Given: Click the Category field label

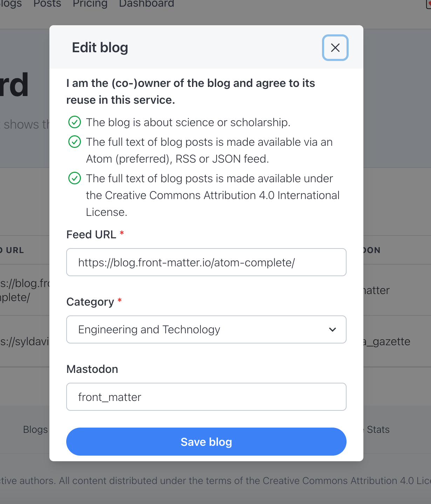Looking at the screenshot, I should 90,302.
